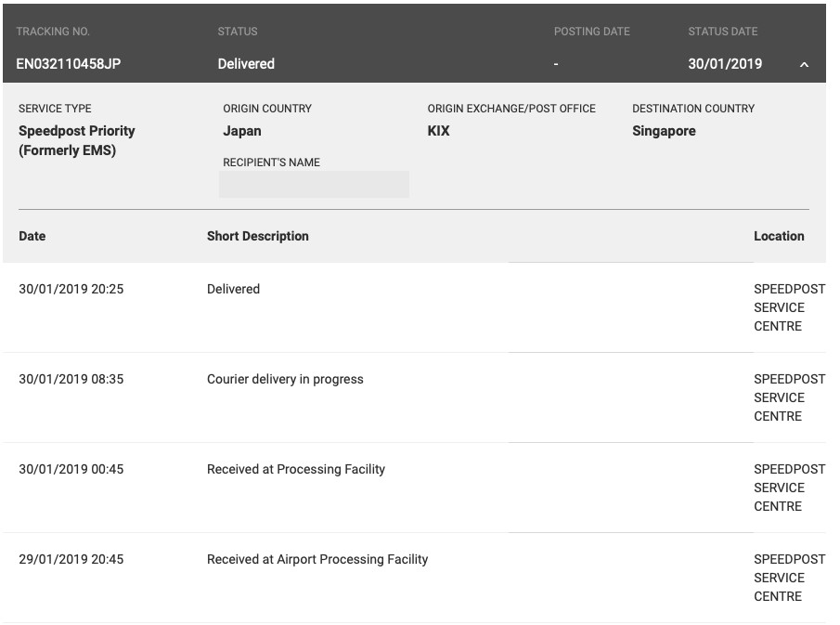
Task: Click the destination country Singapore
Action: [664, 131]
